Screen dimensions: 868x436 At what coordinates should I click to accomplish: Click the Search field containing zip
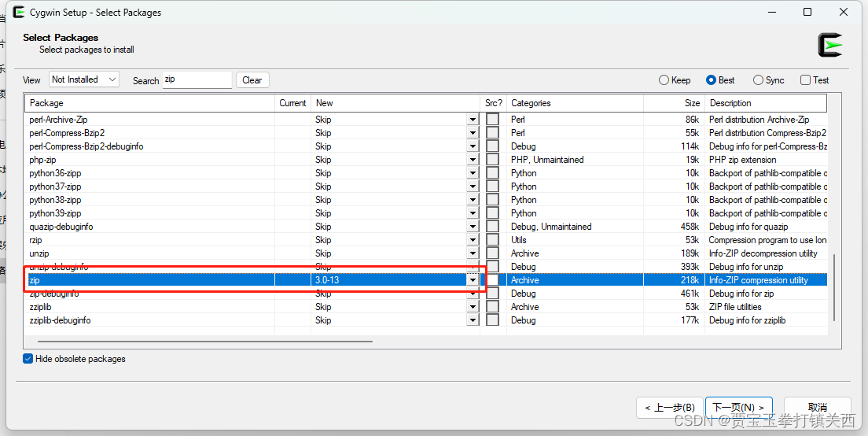(x=197, y=79)
